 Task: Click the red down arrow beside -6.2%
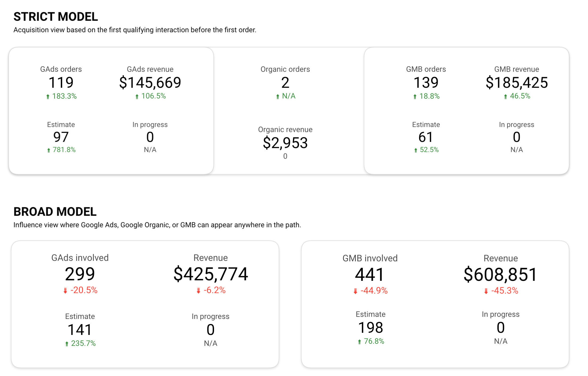pos(199,291)
